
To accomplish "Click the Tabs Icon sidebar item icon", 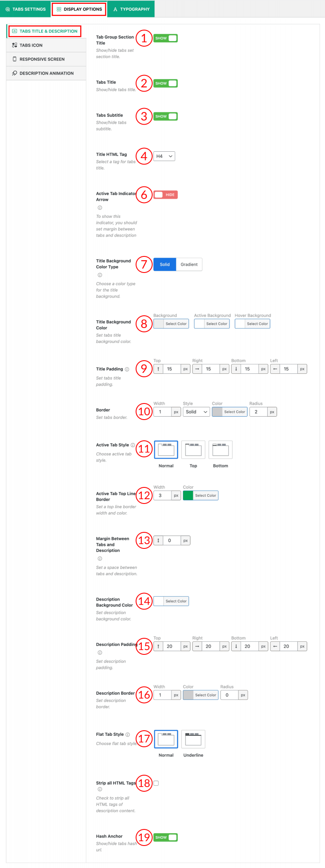I will (14, 45).
